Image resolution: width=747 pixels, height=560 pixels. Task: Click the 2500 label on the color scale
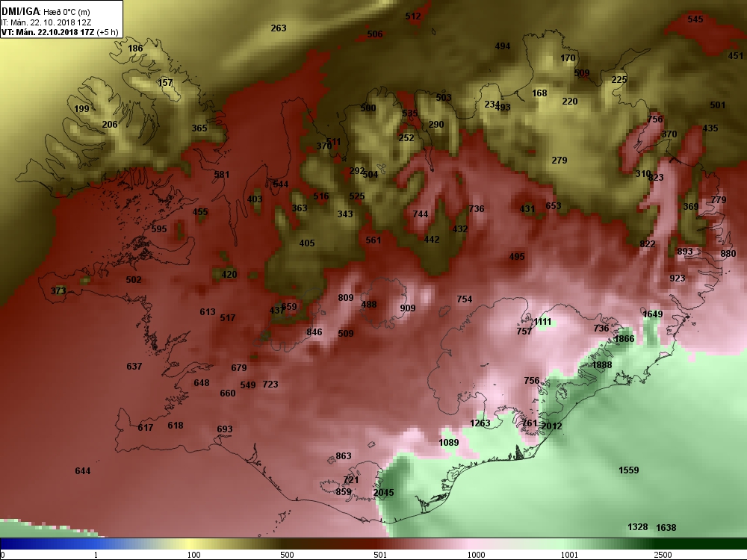coord(663,555)
